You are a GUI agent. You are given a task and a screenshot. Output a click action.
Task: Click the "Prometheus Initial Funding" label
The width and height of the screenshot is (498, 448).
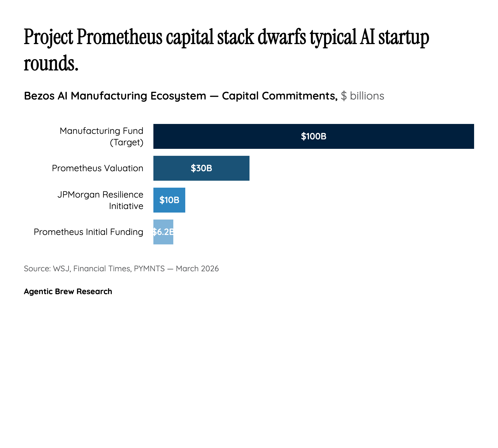tap(89, 232)
